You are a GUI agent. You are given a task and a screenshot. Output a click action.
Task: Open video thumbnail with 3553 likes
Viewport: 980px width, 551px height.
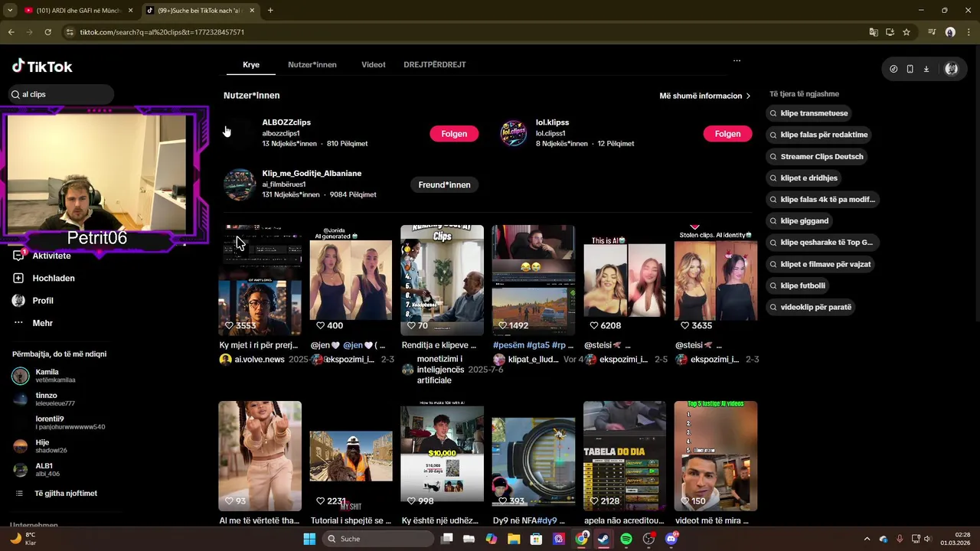coord(260,280)
